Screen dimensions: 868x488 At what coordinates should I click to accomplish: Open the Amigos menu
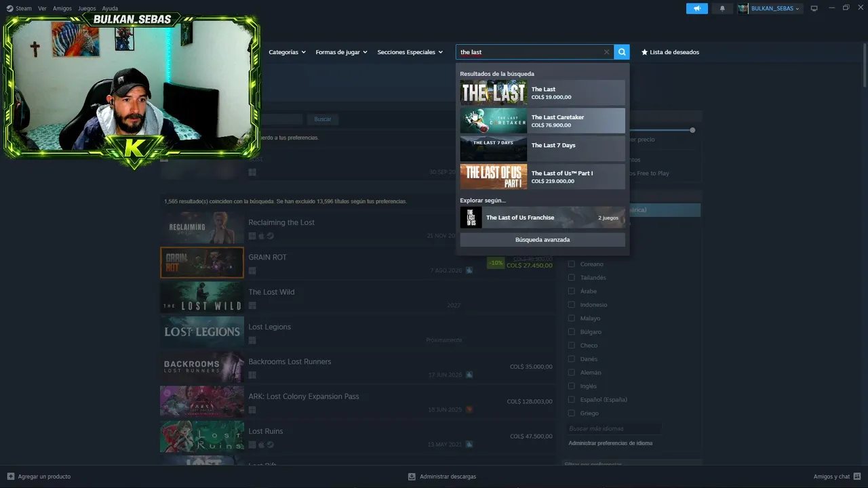[62, 8]
